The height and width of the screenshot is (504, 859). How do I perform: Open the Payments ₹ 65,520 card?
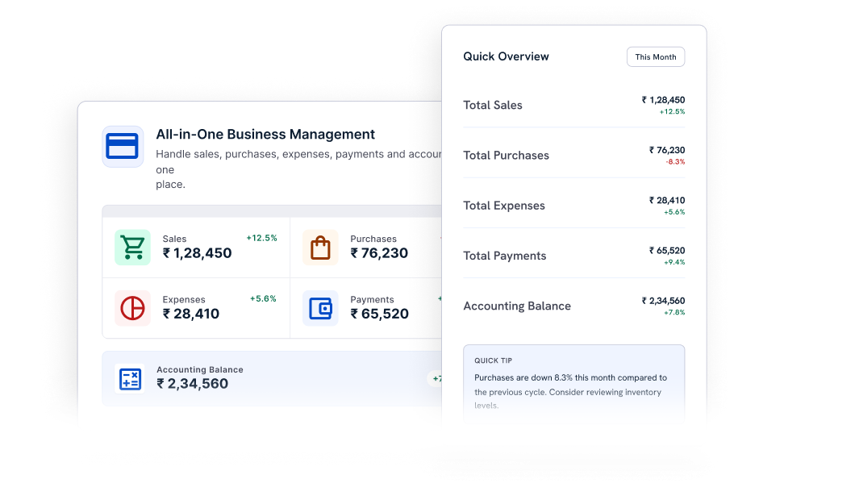(x=366, y=308)
